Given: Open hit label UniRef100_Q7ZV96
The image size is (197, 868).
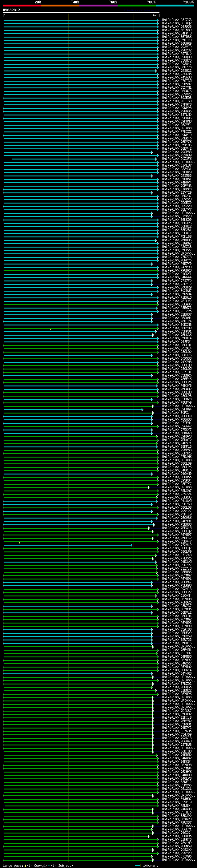Looking at the screenshot, I should click(176, 857).
